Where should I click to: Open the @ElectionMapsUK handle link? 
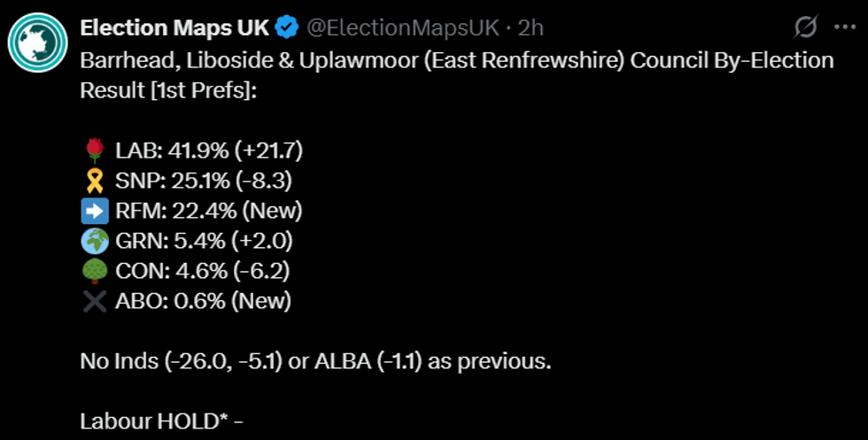click(403, 28)
